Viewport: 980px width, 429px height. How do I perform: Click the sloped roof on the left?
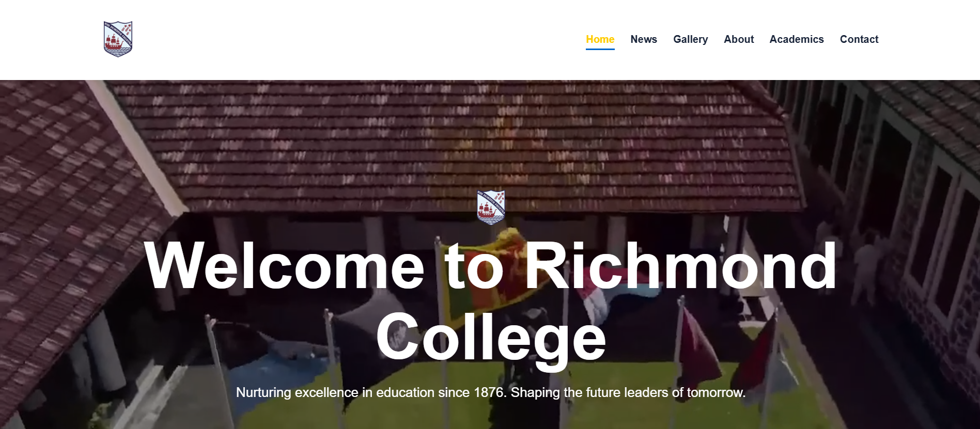[67, 206]
